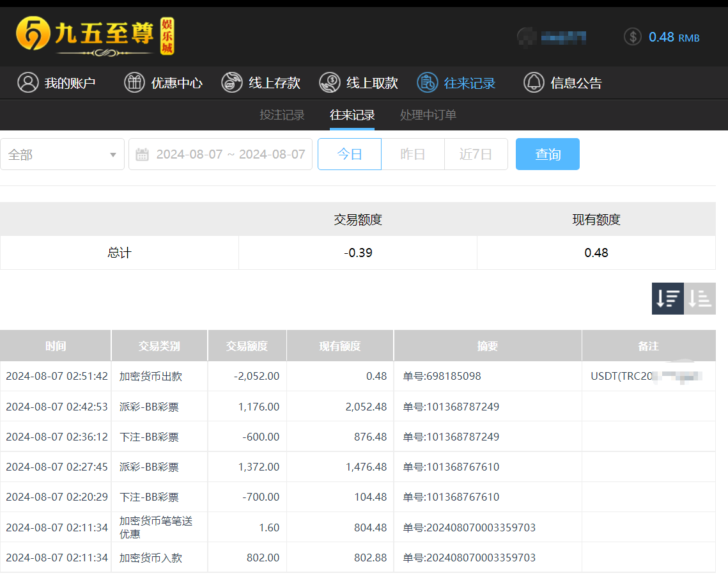Select the 线上存款 deposit icon

pos(231,82)
